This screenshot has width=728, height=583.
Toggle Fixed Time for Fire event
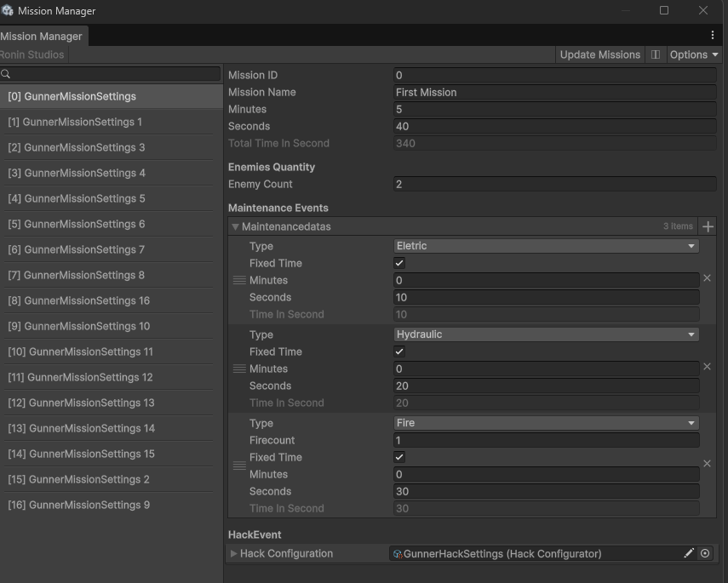click(x=399, y=457)
